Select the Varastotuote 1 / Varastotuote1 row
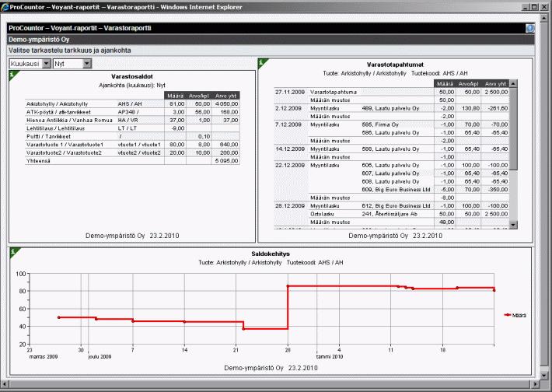The width and height of the screenshot is (552, 392). click(x=133, y=145)
